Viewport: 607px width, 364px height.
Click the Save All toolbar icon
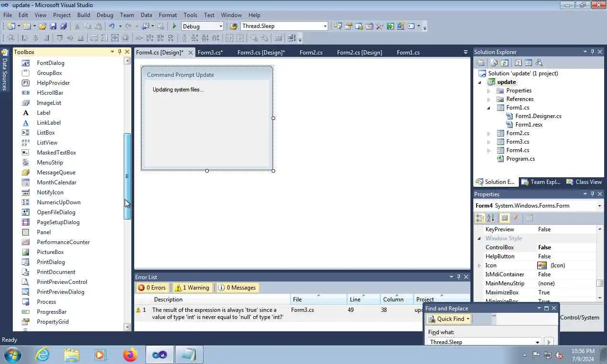64,27
